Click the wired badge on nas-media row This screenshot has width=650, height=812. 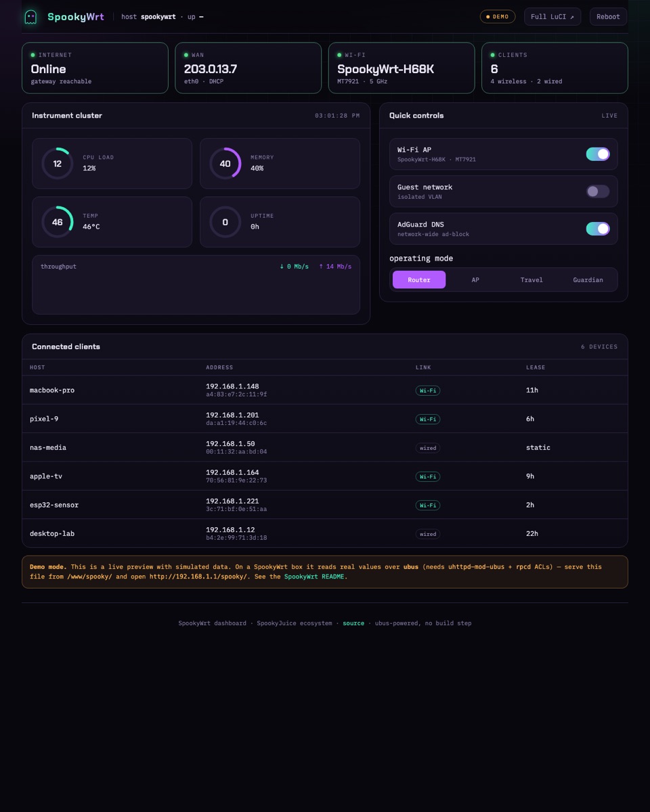pyautogui.click(x=428, y=448)
